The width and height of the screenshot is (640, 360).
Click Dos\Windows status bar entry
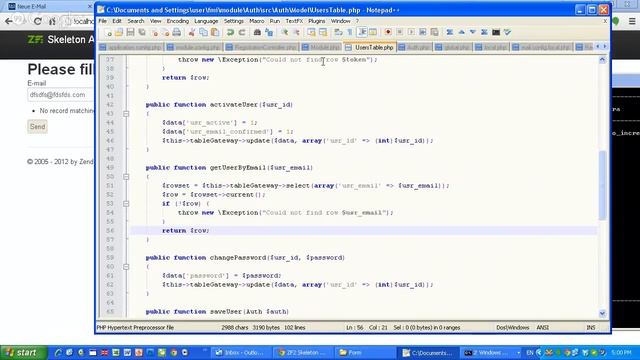point(513,327)
